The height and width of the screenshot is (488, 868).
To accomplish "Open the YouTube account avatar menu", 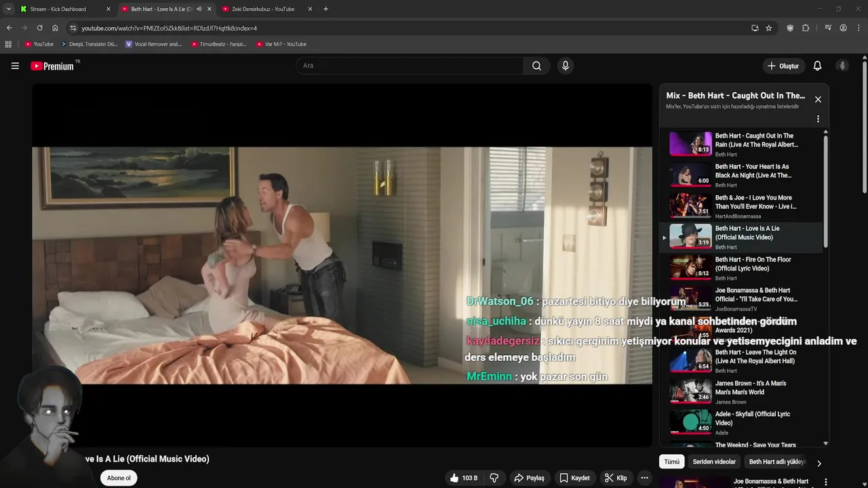I will point(842,66).
